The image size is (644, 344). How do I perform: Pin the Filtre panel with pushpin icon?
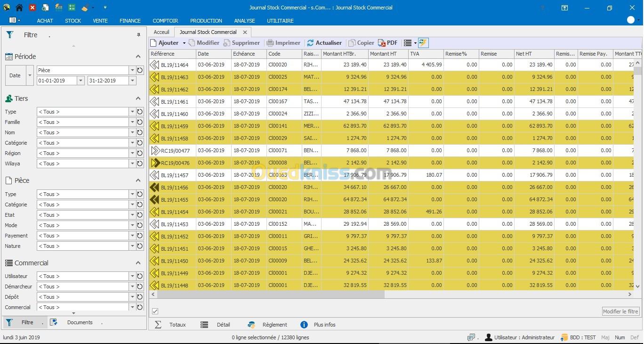[138, 35]
